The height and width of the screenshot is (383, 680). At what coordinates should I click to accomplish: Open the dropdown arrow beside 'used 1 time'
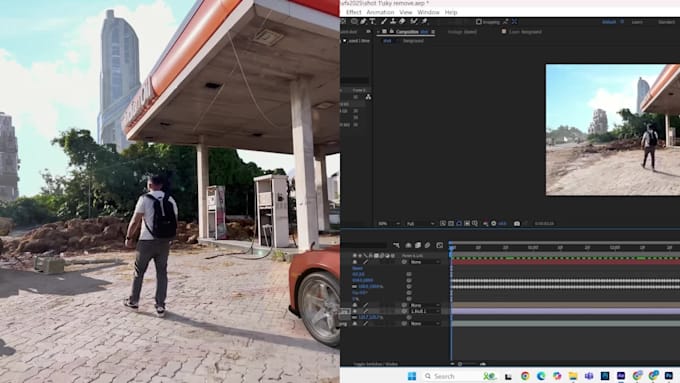[x=345, y=41]
